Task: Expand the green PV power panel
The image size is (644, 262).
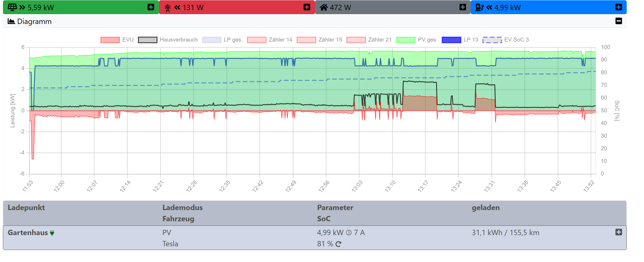Action: click(x=151, y=7)
